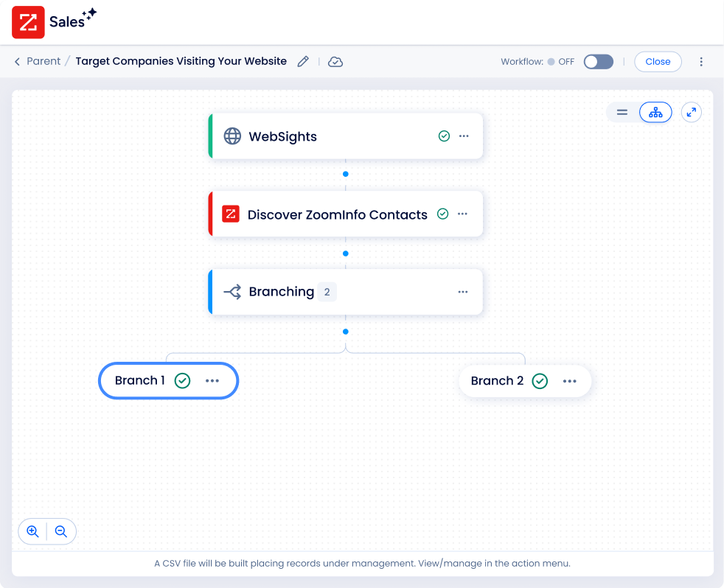Click the Close button
Viewport: 724px width, 588px height.
click(x=658, y=62)
